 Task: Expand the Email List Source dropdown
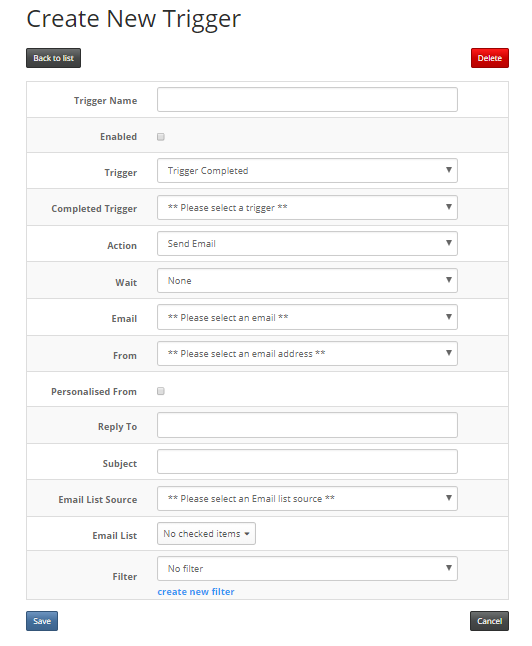pyautogui.click(x=307, y=499)
